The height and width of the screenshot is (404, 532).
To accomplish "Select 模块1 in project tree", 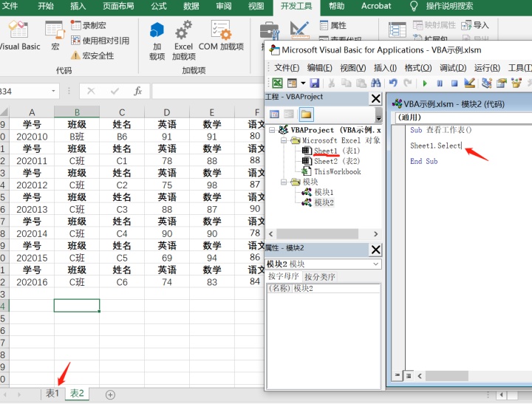I will pyautogui.click(x=318, y=192).
